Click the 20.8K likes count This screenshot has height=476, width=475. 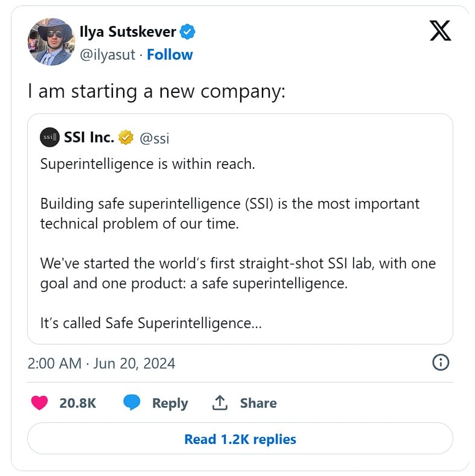(x=78, y=403)
